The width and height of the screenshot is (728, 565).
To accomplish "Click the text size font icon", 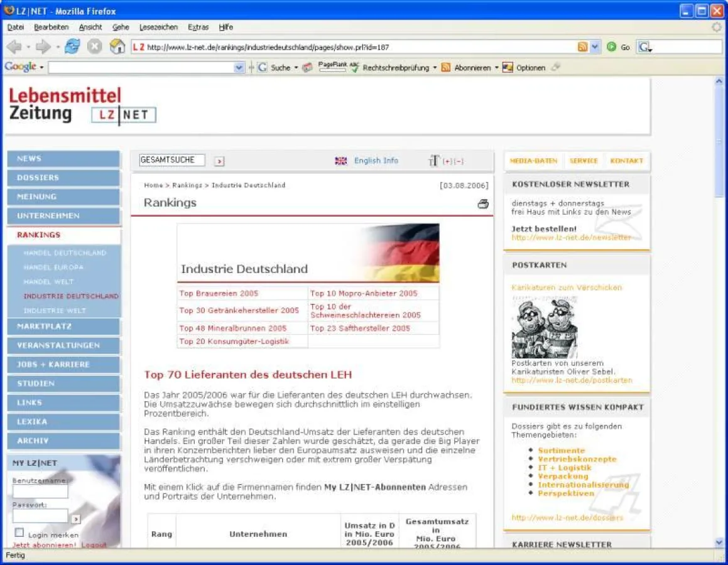I will (x=434, y=161).
